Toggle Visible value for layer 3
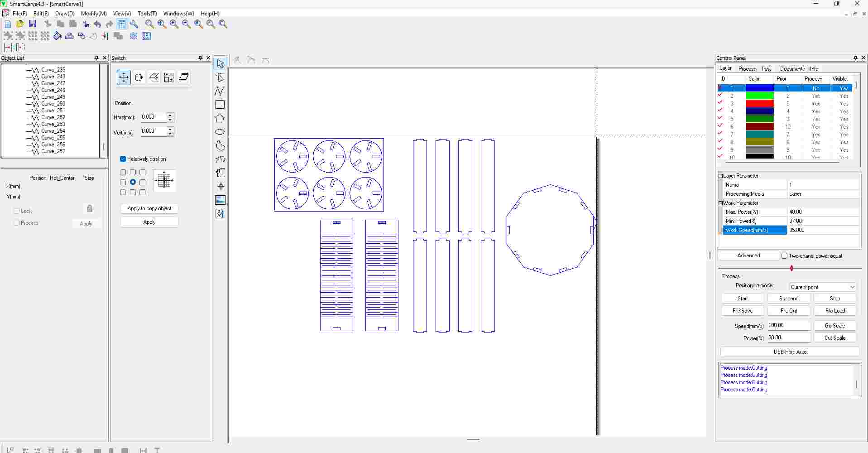The image size is (868, 453). tap(844, 104)
